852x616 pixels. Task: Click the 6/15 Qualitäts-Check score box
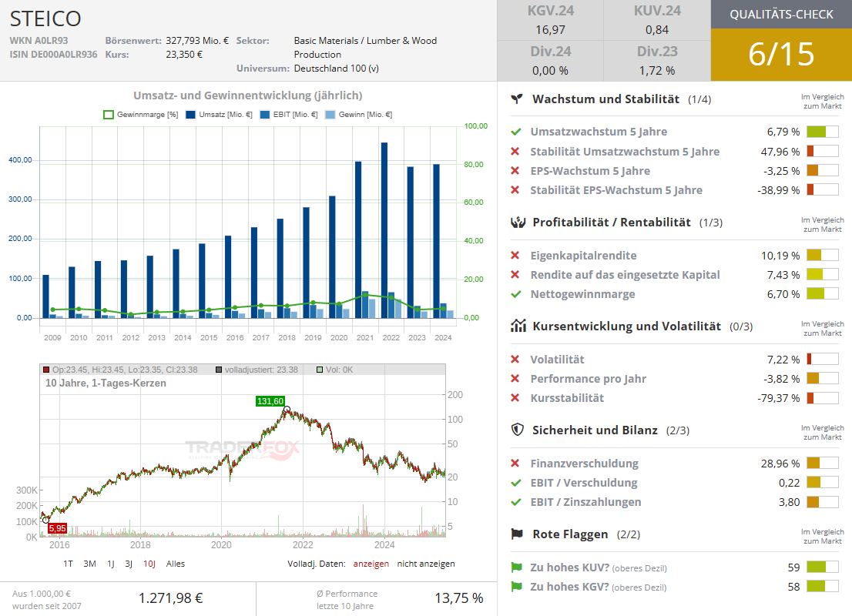pyautogui.click(x=781, y=55)
